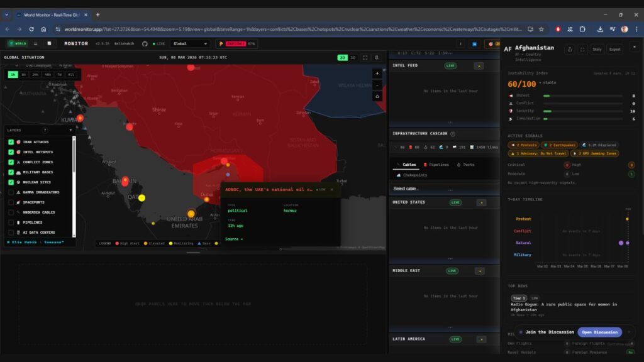This screenshot has height=362, width=644.
Task: Open Layers help question mark icon
Action: (x=45, y=130)
